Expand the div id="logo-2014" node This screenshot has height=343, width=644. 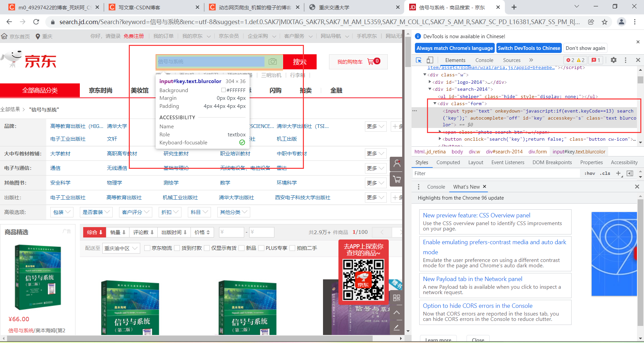(430, 82)
